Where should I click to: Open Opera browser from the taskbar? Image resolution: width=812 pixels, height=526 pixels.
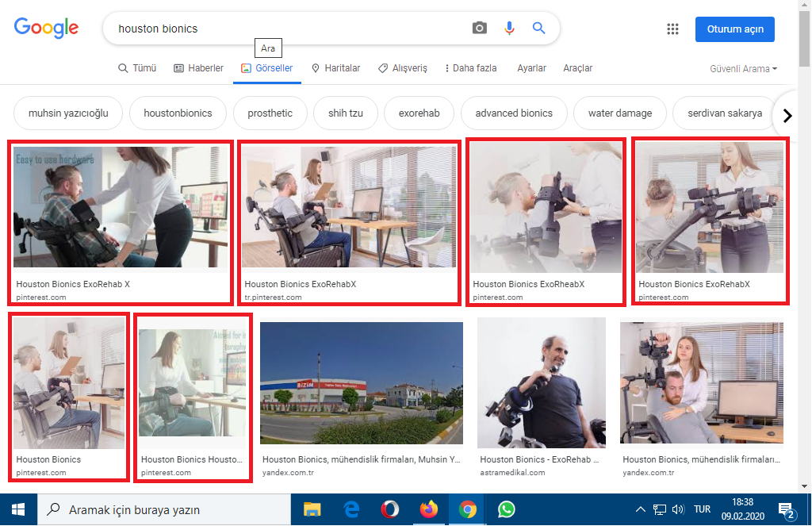tap(390, 510)
